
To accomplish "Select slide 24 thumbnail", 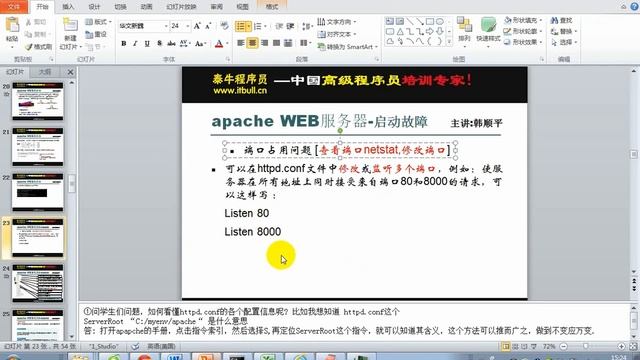I will [x=38, y=283].
